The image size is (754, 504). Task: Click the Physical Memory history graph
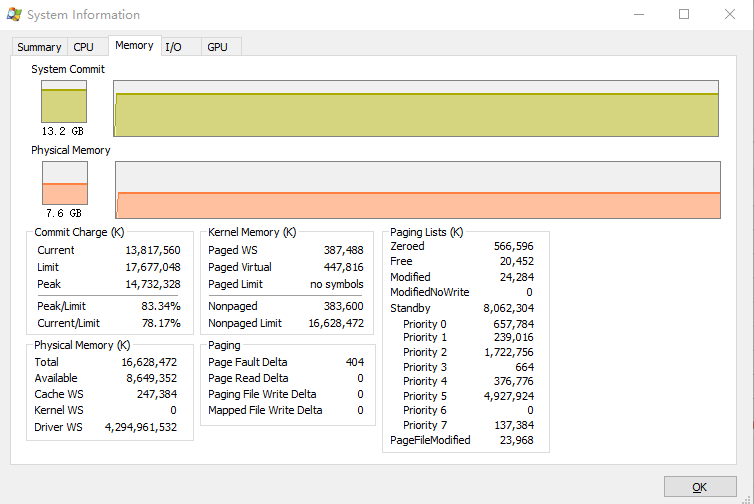tap(417, 190)
